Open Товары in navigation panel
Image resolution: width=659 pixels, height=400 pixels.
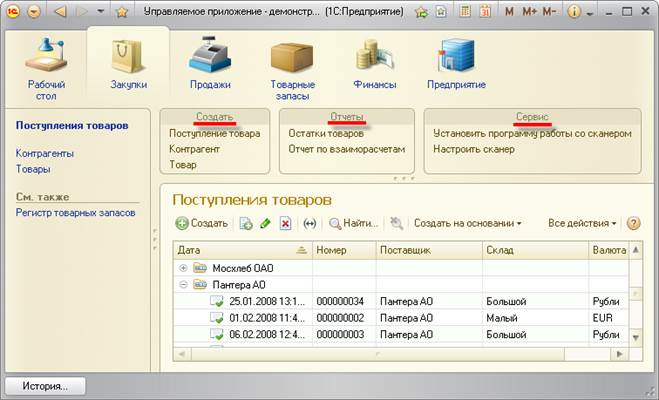(33, 169)
